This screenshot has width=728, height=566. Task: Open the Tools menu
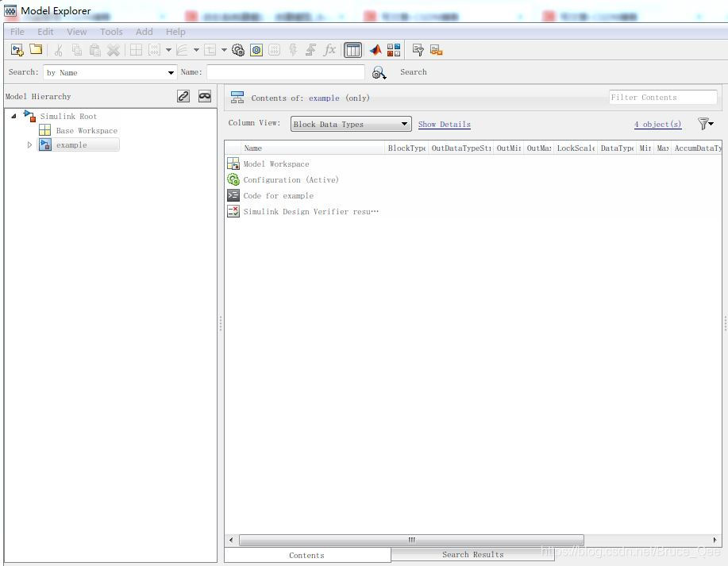coord(111,32)
